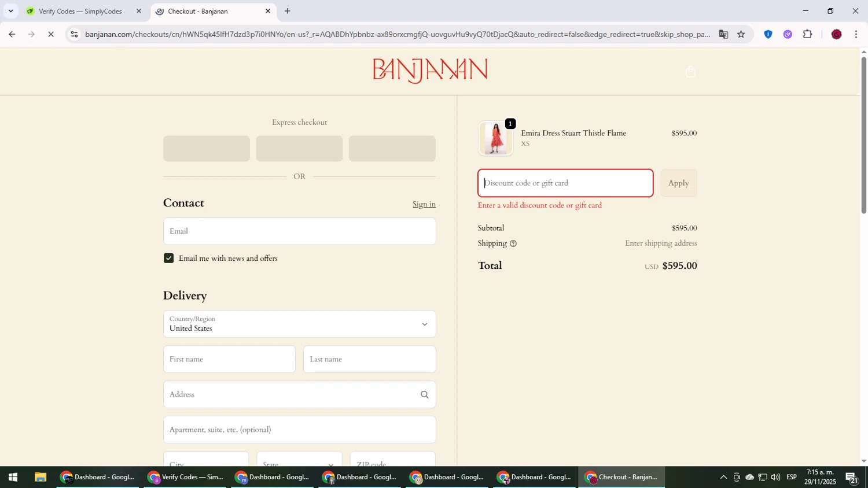
Task: Open the purple extension icon in toolbar
Action: click(x=788, y=34)
